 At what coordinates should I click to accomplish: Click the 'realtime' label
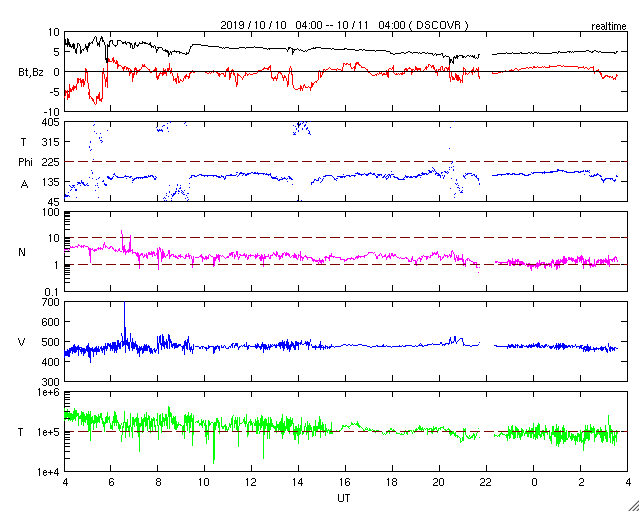[609, 27]
